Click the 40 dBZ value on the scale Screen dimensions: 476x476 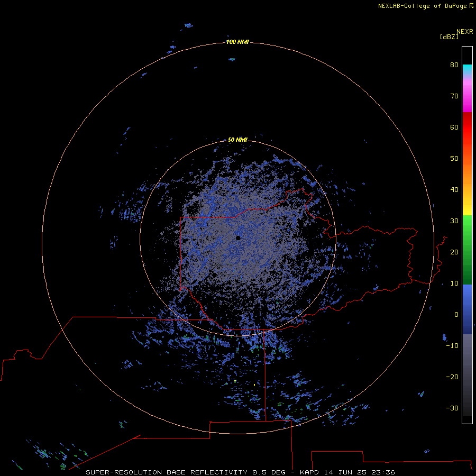pyautogui.click(x=454, y=189)
